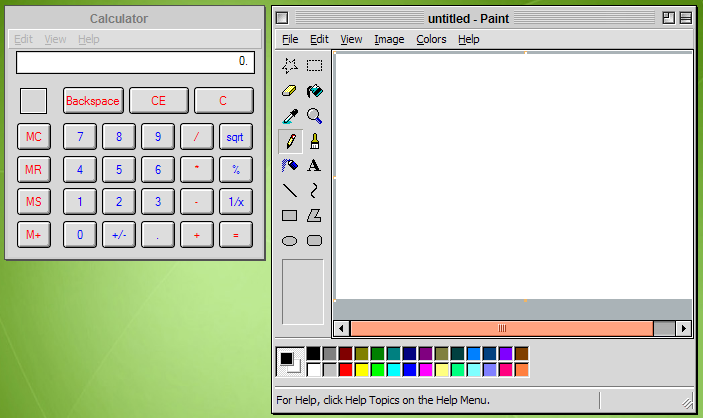Open Calculator's Edit menu
This screenshot has height=418, width=703.
coord(23,39)
